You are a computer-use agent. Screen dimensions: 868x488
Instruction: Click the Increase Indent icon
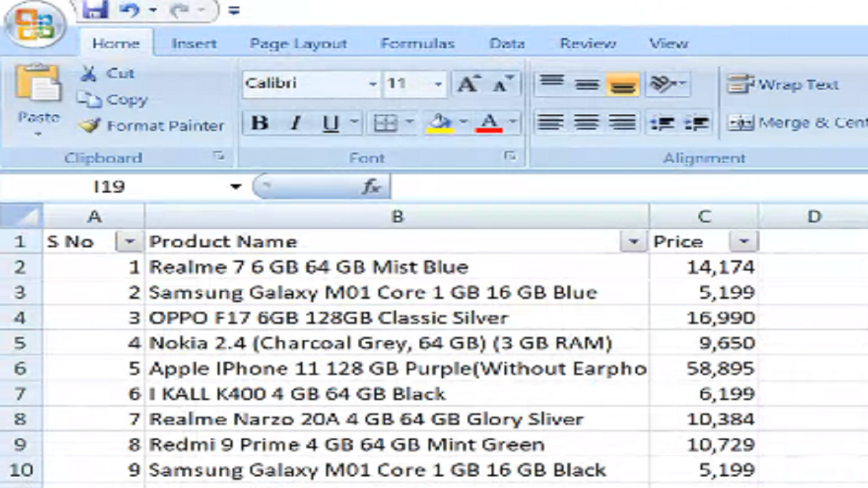[696, 123]
